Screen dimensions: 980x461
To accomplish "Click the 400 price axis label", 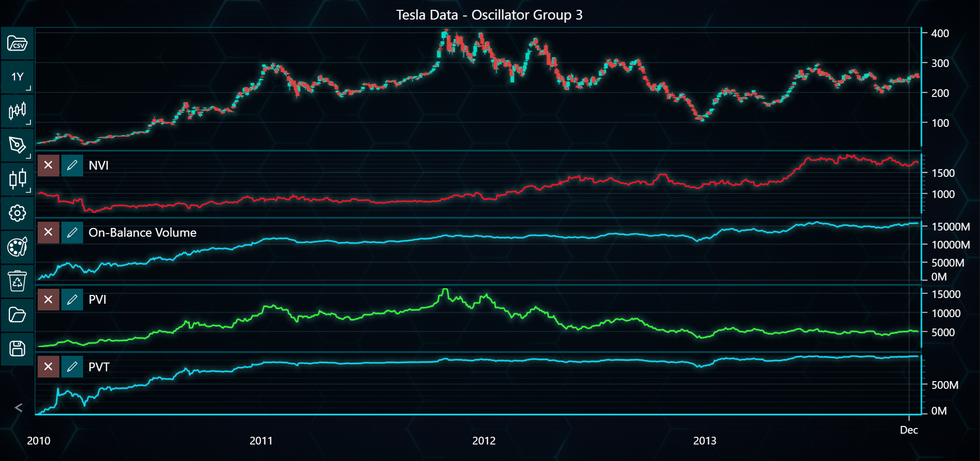I will tap(940, 34).
